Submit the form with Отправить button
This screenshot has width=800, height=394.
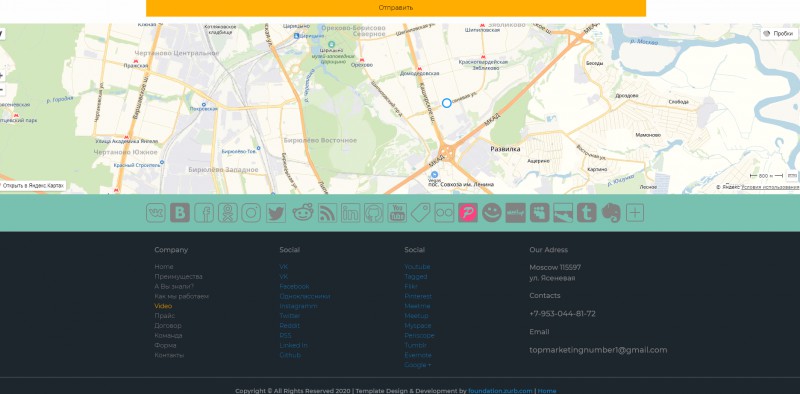pyautogui.click(x=396, y=8)
